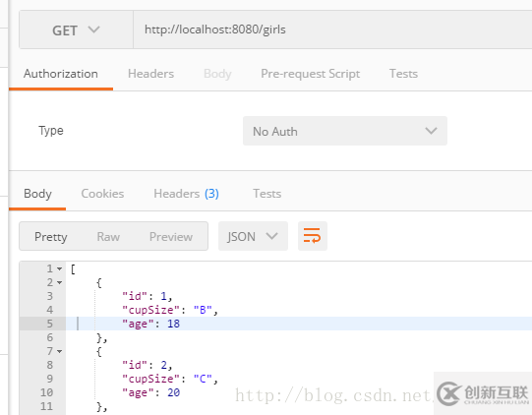Select the request Tests tab
Image resolution: width=532 pixels, height=415 pixels.
[403, 74]
